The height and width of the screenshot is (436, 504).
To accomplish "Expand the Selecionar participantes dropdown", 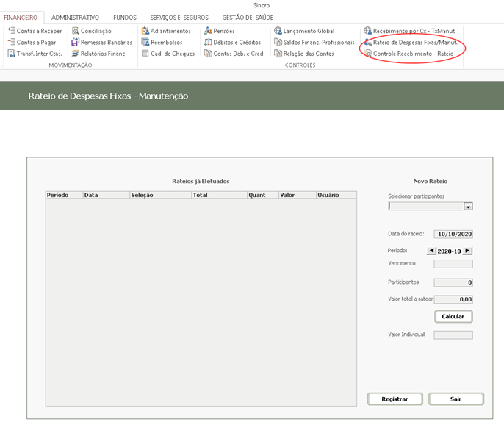I will coord(468,207).
